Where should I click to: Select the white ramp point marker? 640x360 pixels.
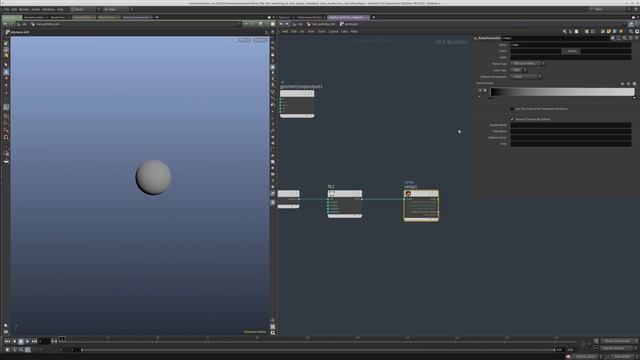[x=634, y=98]
